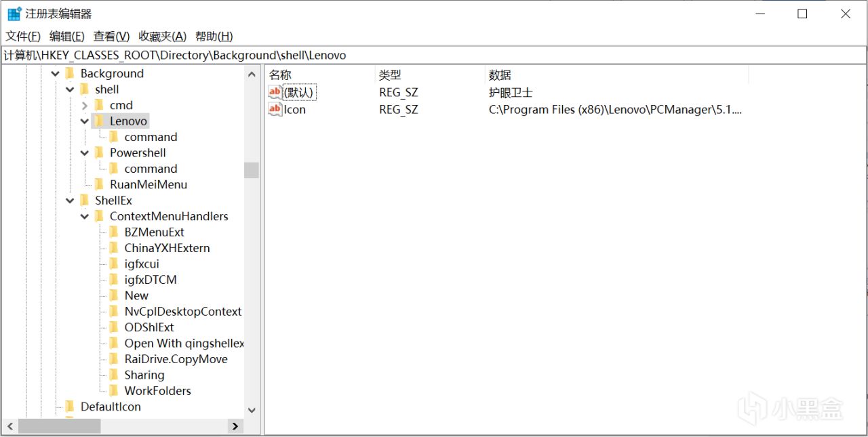Image resolution: width=868 pixels, height=437 pixels.
Task: Collapse the Lenovo key
Action: click(x=85, y=121)
